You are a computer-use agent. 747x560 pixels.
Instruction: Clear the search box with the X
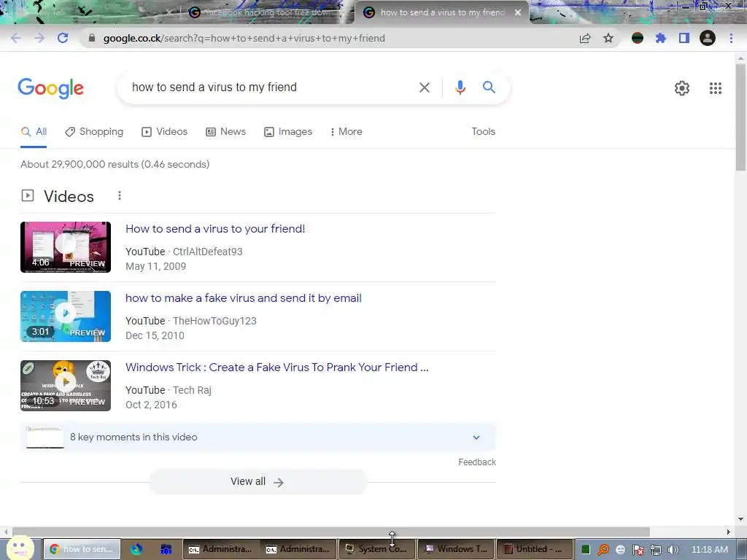(424, 87)
